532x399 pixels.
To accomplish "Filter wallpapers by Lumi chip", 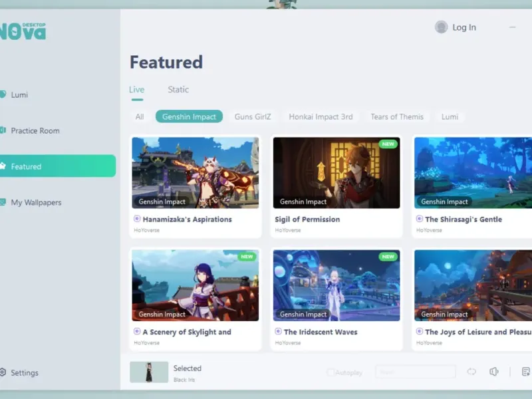I will 450,117.
